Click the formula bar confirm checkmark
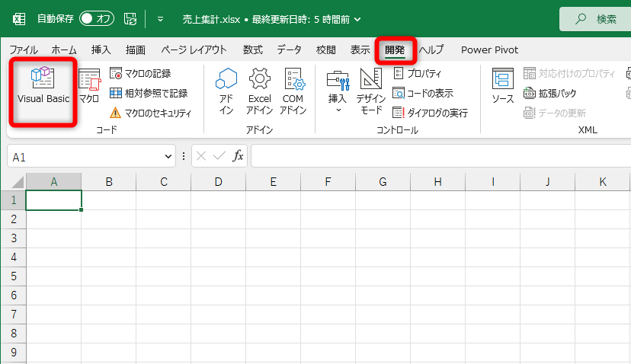This screenshot has height=364, width=631. (x=219, y=155)
